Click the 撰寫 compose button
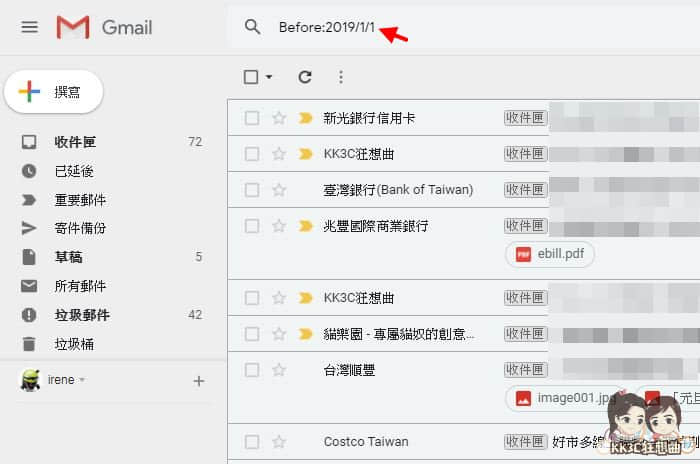 tap(54, 92)
